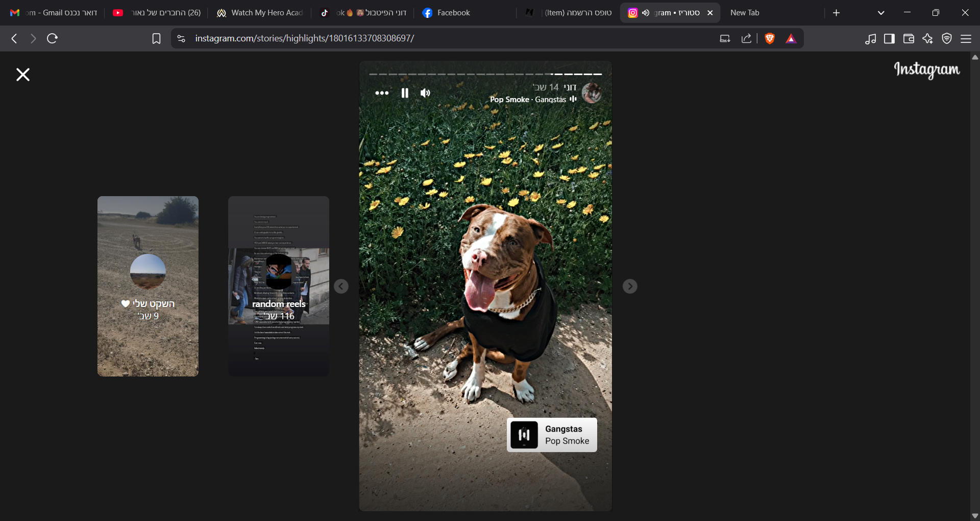Close the Instagram story viewer
The height and width of the screenshot is (521, 980).
click(23, 75)
